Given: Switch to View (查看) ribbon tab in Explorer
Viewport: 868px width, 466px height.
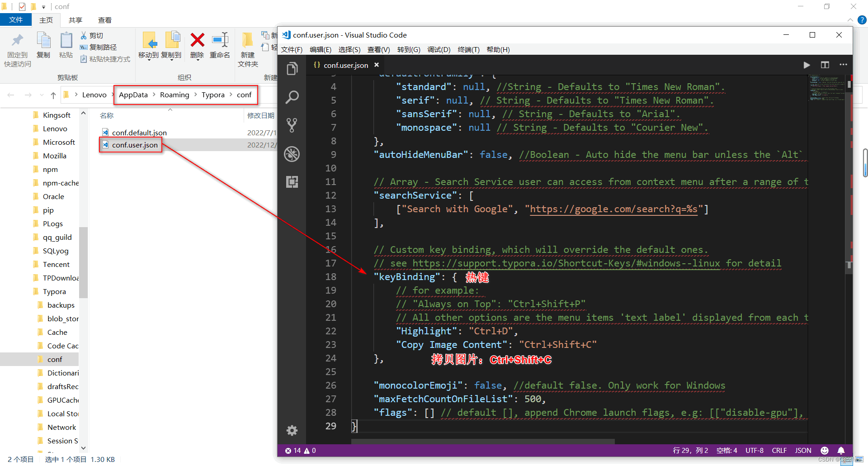Looking at the screenshot, I should (105, 20).
